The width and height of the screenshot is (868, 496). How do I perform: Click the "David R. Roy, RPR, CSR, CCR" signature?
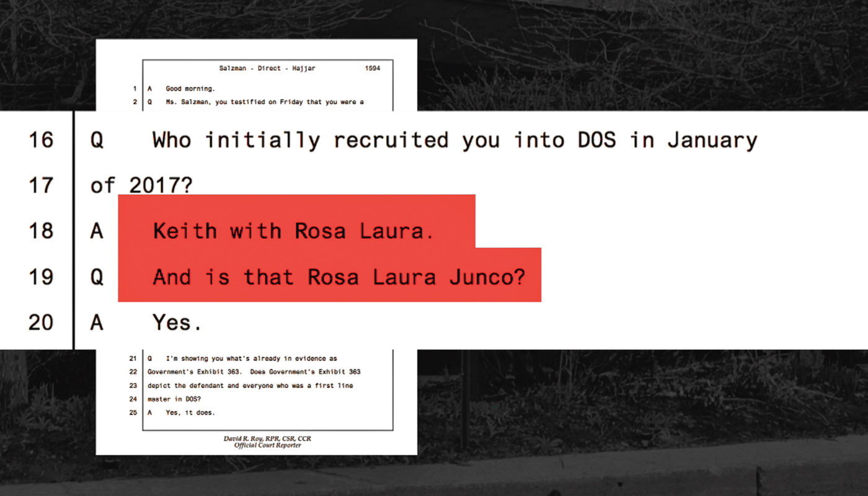tap(267, 438)
